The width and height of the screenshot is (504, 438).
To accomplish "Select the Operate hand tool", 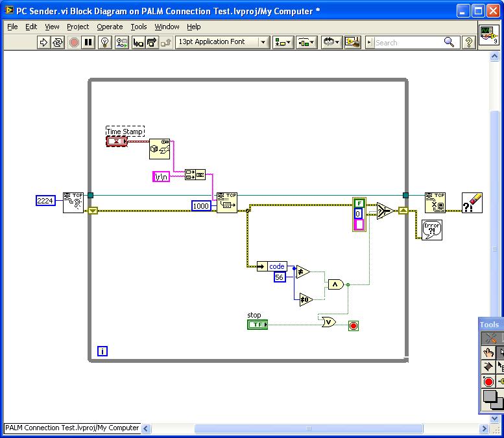I will (489, 353).
